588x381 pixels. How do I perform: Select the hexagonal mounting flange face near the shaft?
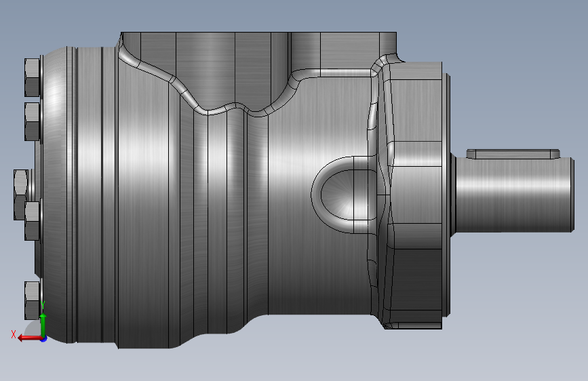click(416, 195)
